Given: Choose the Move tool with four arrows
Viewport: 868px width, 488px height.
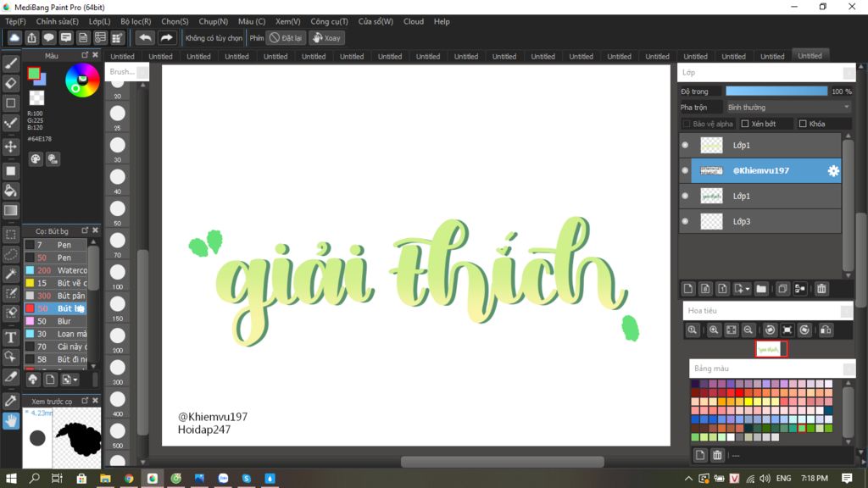Looking at the screenshot, I should pyautogui.click(x=10, y=147).
